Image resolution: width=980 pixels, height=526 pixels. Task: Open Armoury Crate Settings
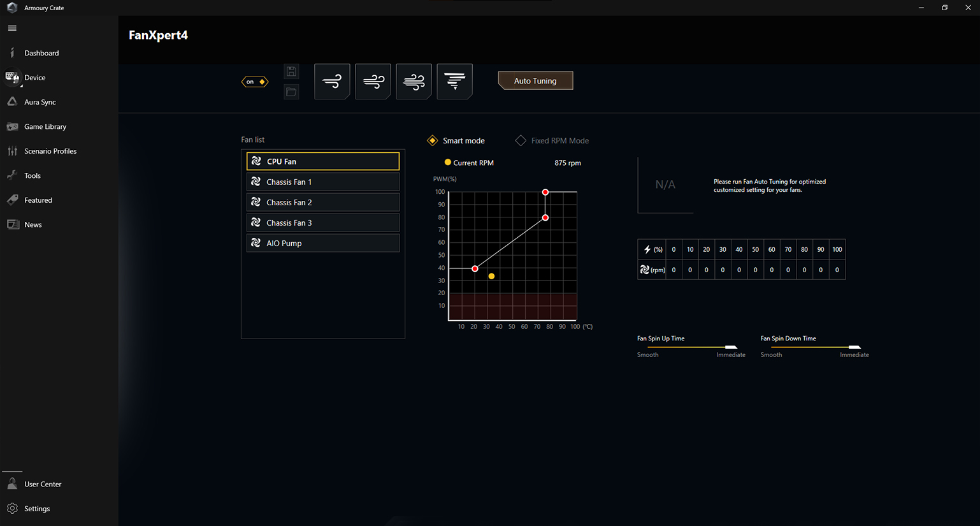[37, 509]
